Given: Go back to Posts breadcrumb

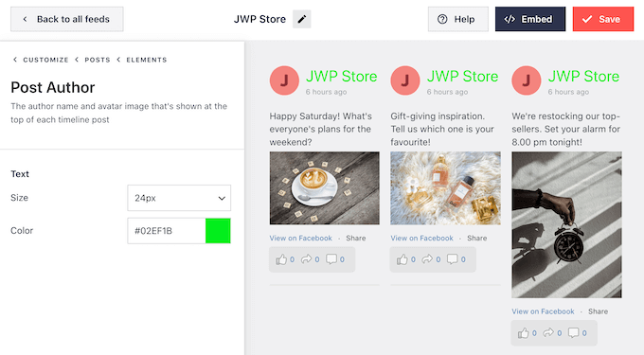Looking at the screenshot, I should 98,60.
